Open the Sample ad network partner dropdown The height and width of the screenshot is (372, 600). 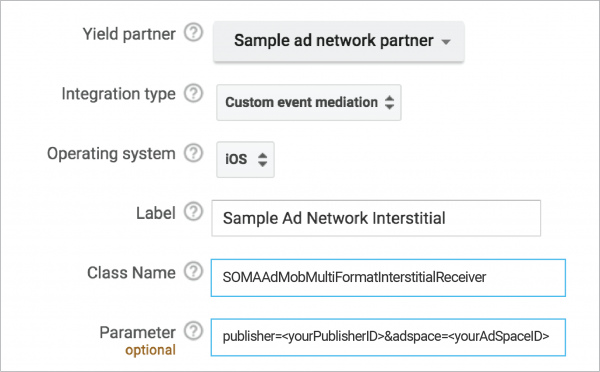click(x=339, y=41)
